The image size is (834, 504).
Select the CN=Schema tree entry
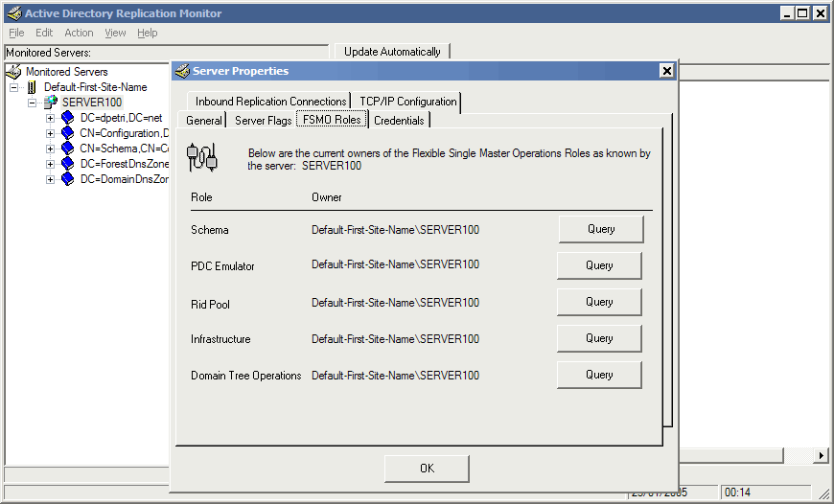tap(124, 149)
